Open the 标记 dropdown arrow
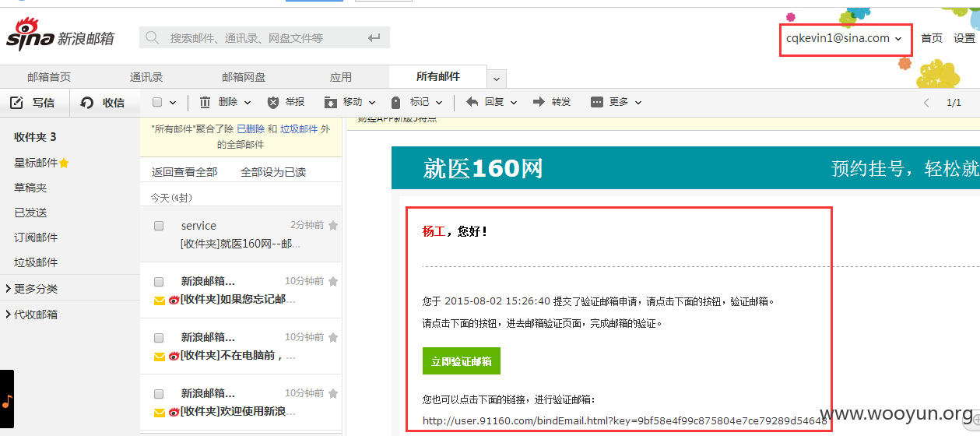 pyautogui.click(x=439, y=103)
